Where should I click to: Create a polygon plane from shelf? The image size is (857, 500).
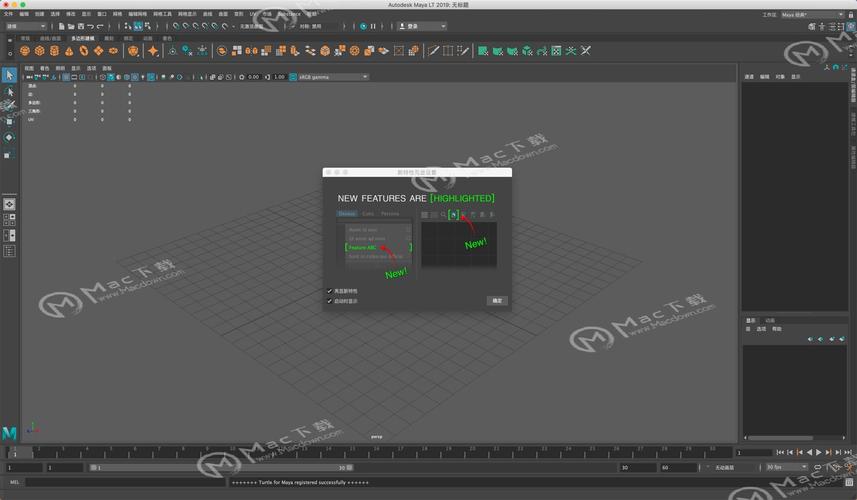[x=98, y=51]
